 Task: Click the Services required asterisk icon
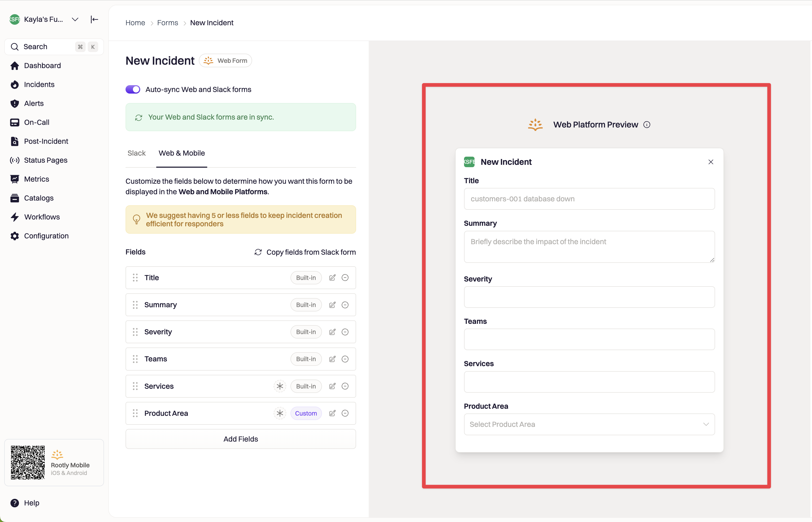280,386
